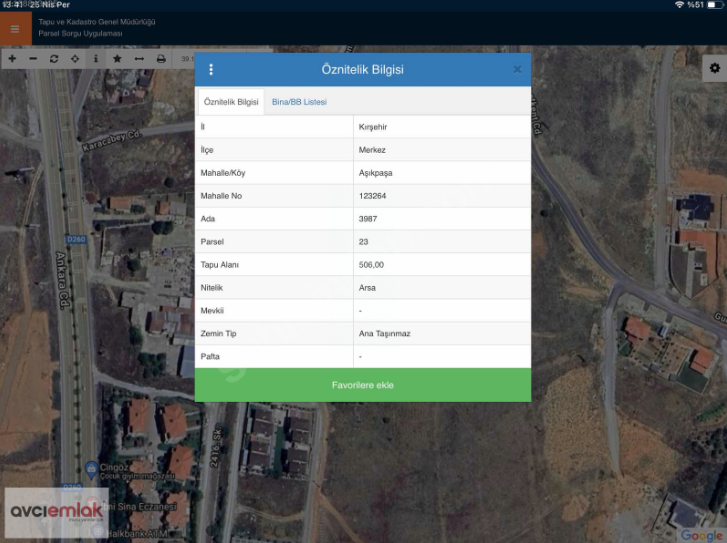Click the print icon
The image size is (727, 543).
[x=160, y=59]
